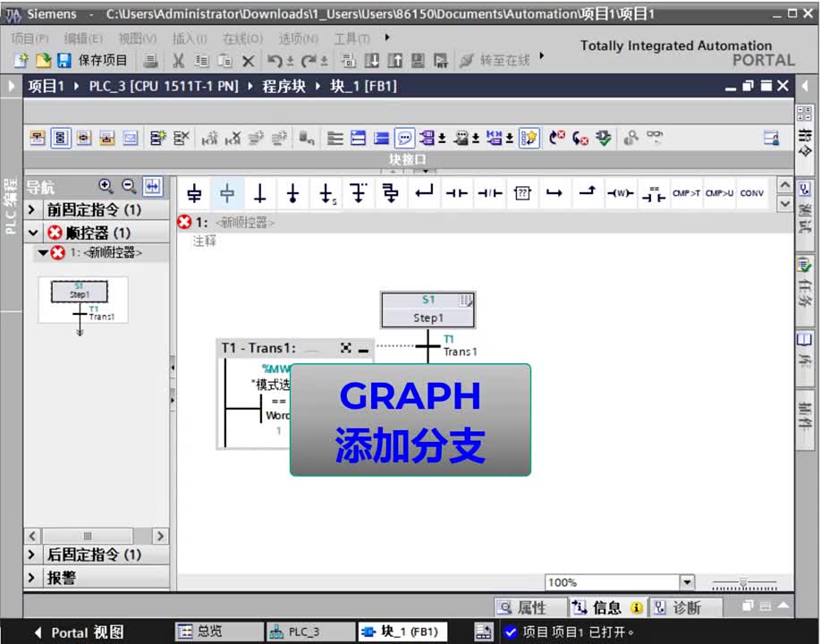Open PLC_3 from the bottom editor bar
This screenshot has width=821, height=644.
(x=311, y=631)
